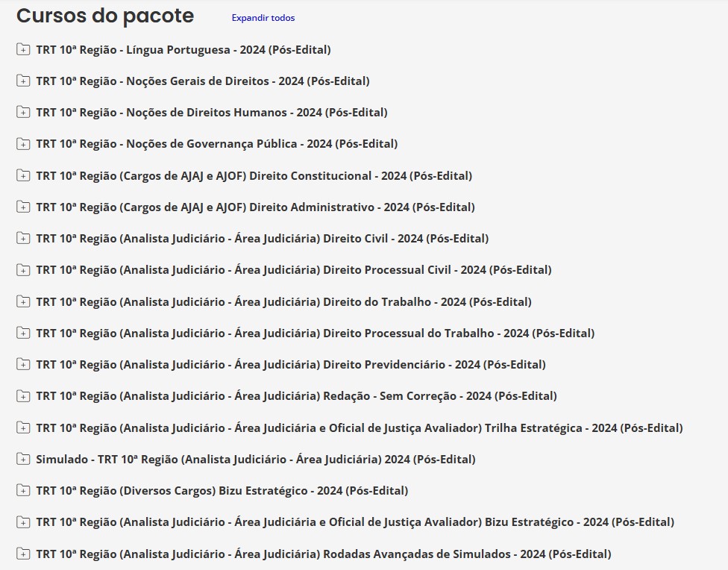728x570 pixels.
Task: Click the 'Direito Constitucional - 2024 (Pós-Edital)' course title
Action: click(254, 176)
